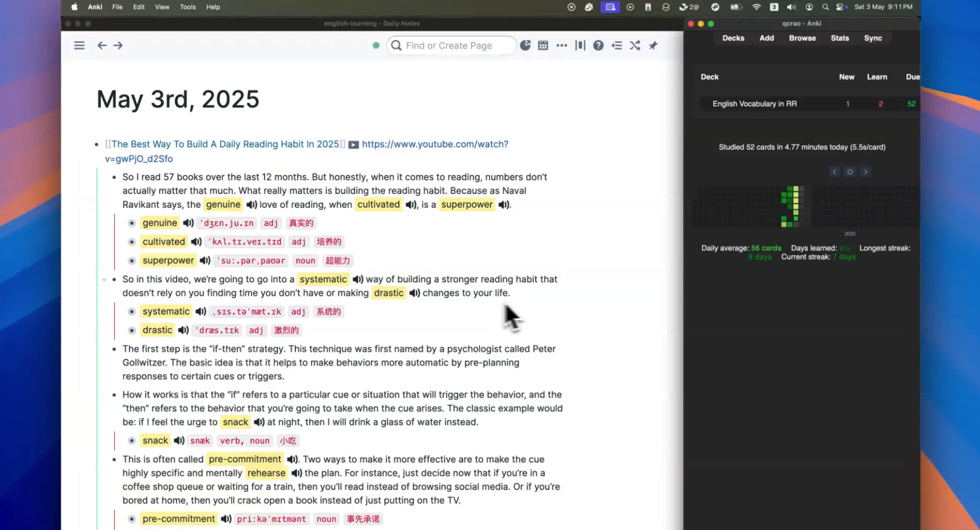Open the help question mark icon

pyautogui.click(x=598, y=45)
